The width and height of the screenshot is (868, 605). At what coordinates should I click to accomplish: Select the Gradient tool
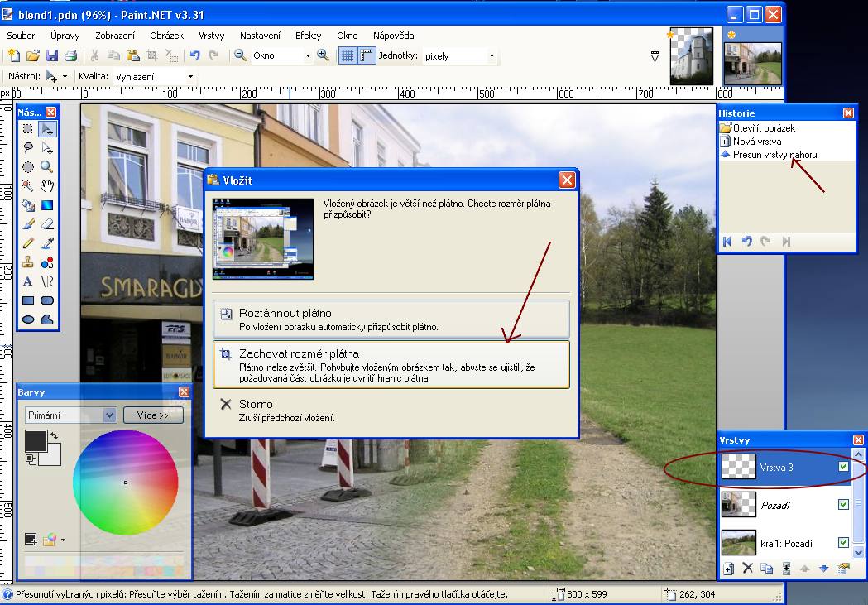[47, 204]
